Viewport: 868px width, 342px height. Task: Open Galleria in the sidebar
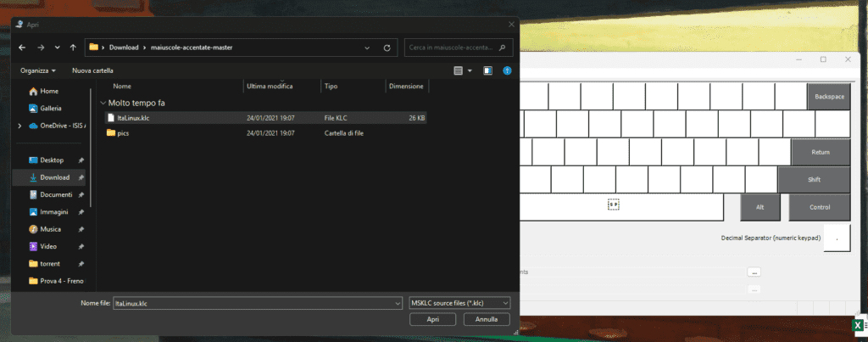tap(49, 108)
